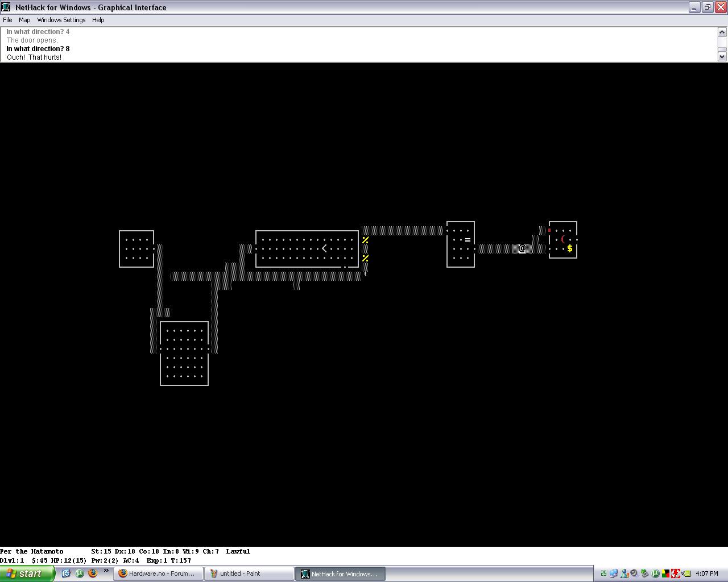728x582 pixels.
Task: Switch to untitled - Paint taskbar button
Action: 249,573
